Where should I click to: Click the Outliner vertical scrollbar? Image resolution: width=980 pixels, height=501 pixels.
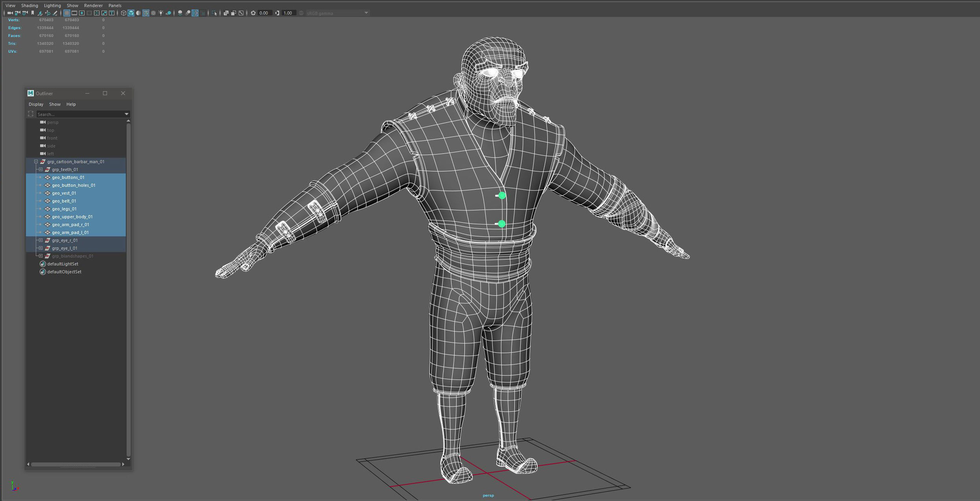(128, 289)
